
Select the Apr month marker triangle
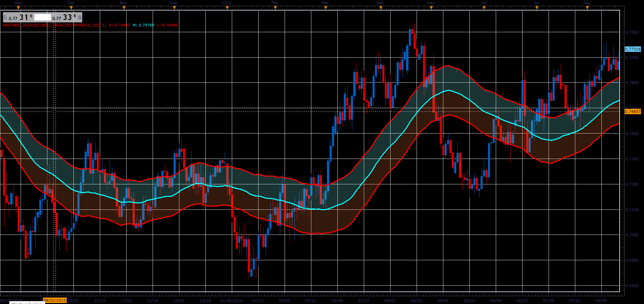(x=381, y=7)
